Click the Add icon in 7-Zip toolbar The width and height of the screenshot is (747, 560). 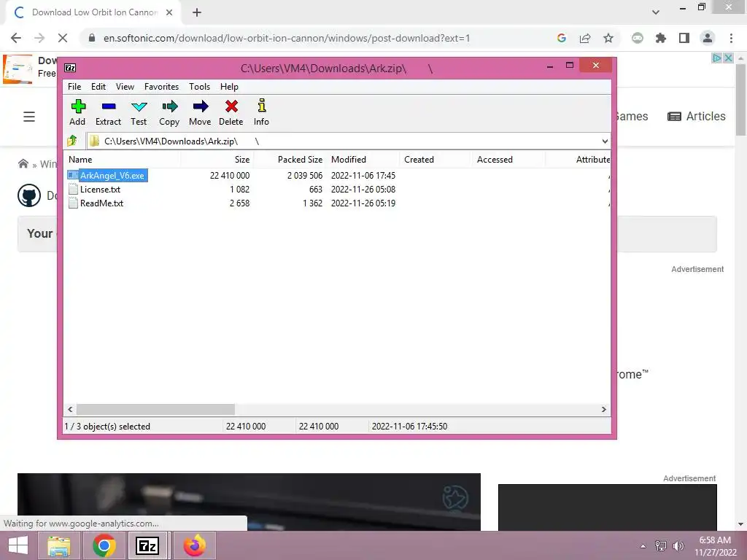(x=77, y=106)
